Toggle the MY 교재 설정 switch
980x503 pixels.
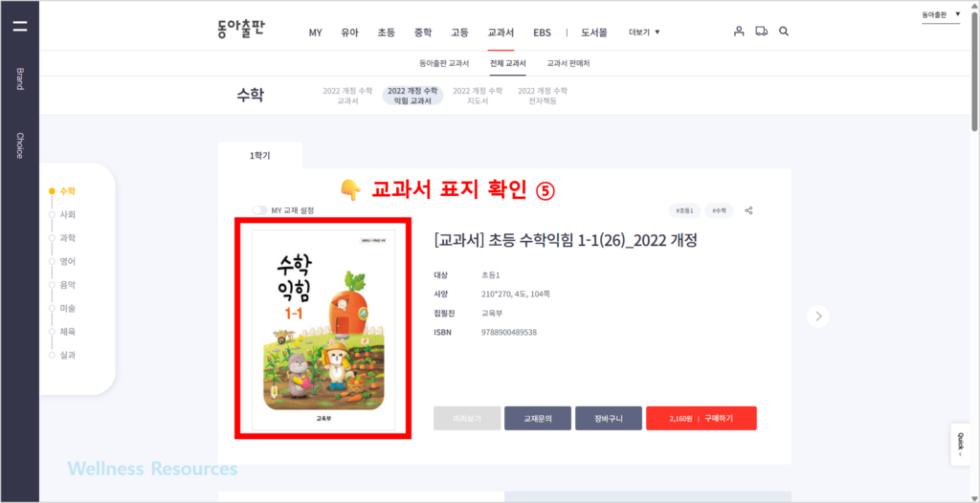point(259,210)
